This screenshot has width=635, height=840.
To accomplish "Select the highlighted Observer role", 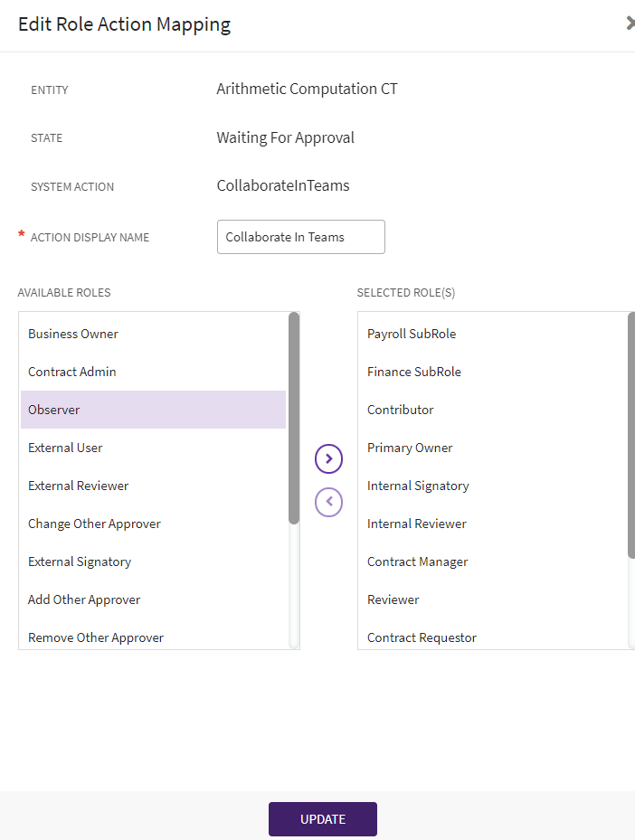I will pyautogui.click(x=54, y=410).
